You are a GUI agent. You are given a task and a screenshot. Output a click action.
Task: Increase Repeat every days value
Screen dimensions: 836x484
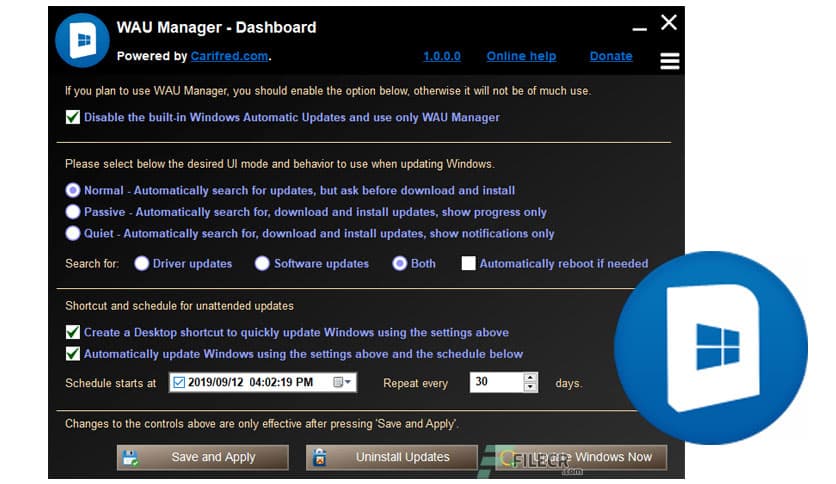tap(530, 377)
